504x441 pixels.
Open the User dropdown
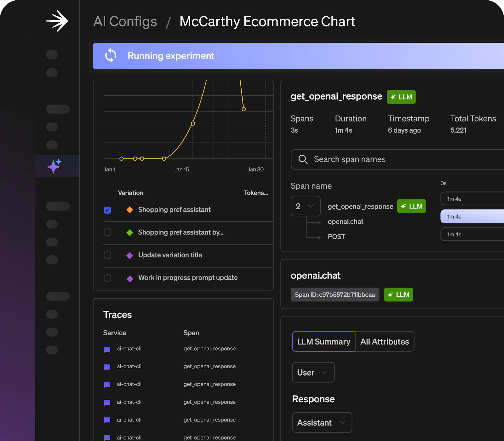pyautogui.click(x=313, y=372)
